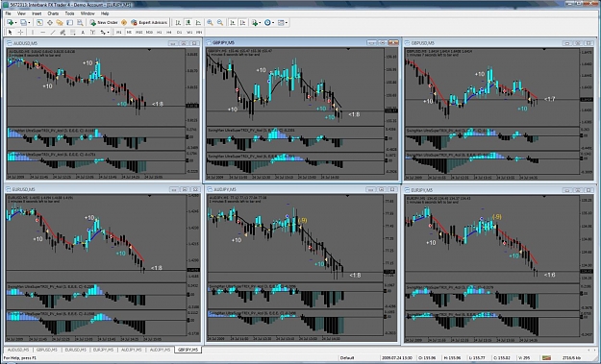Image resolution: width=601 pixels, height=364 pixels.
Task: Expand the Templates dropdown arrow
Action: pos(287,23)
